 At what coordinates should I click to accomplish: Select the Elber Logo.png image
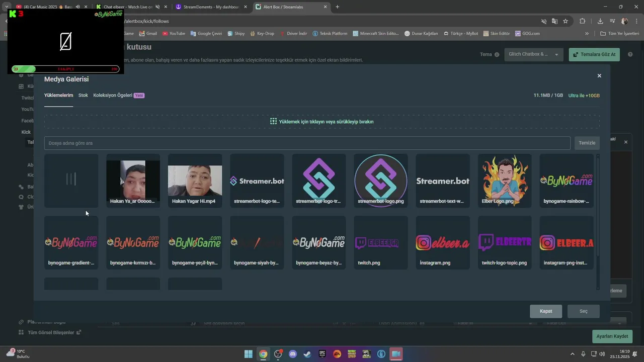[x=504, y=181]
